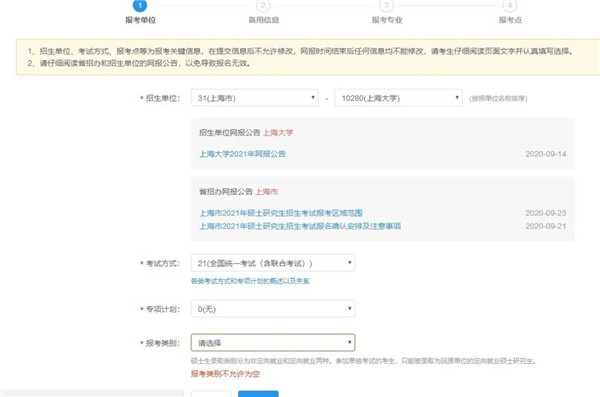Viewport: 600px width, 397px height.
Task: Open link 上海市2021年硕士研究生招生考试报考区域范围
Action: click(x=280, y=213)
